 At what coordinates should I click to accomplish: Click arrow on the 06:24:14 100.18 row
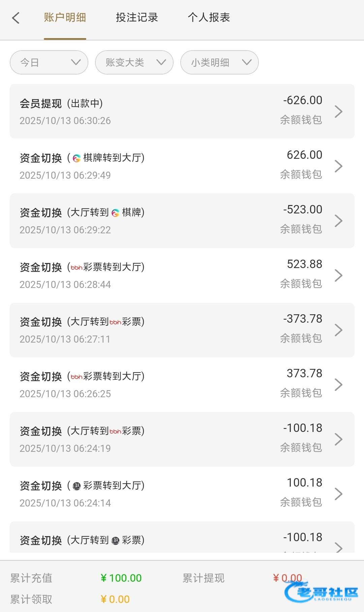338,494
